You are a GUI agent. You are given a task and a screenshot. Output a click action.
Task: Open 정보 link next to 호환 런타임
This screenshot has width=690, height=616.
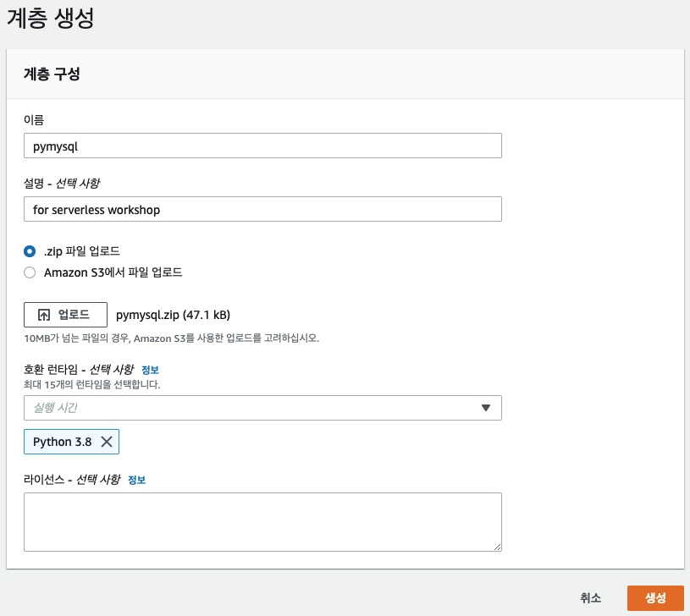(150, 370)
